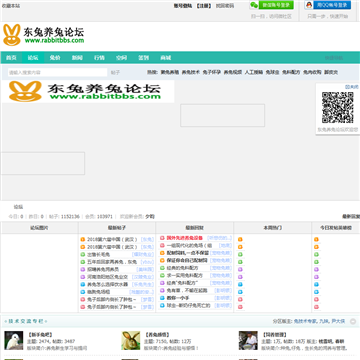Click the bullet icon beside 招聘养兔饲养员
The width and height of the screenshot is (360, 360).
tap(83, 269)
